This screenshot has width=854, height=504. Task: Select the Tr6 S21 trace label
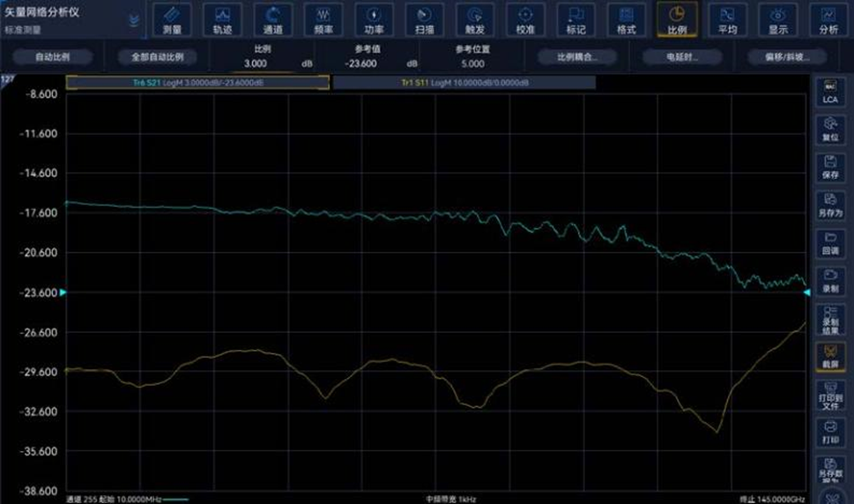click(197, 83)
